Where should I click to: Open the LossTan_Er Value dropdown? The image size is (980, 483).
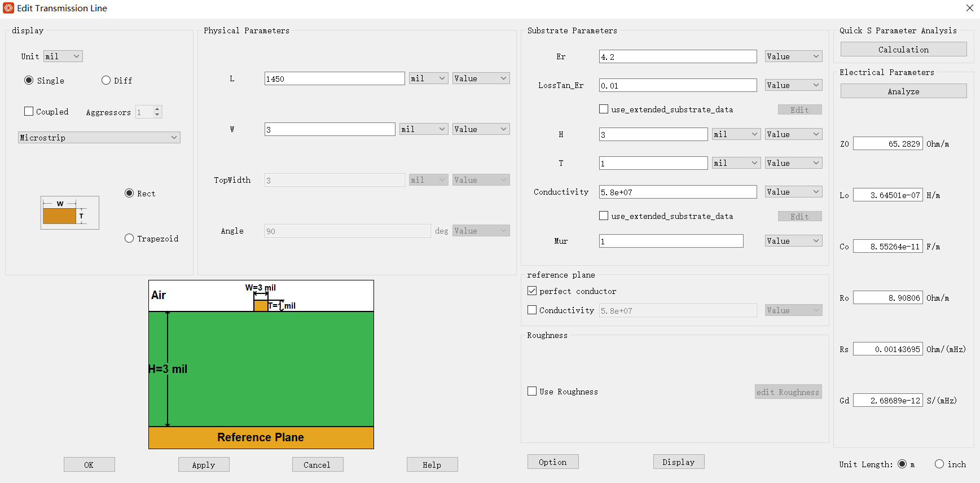tap(794, 85)
